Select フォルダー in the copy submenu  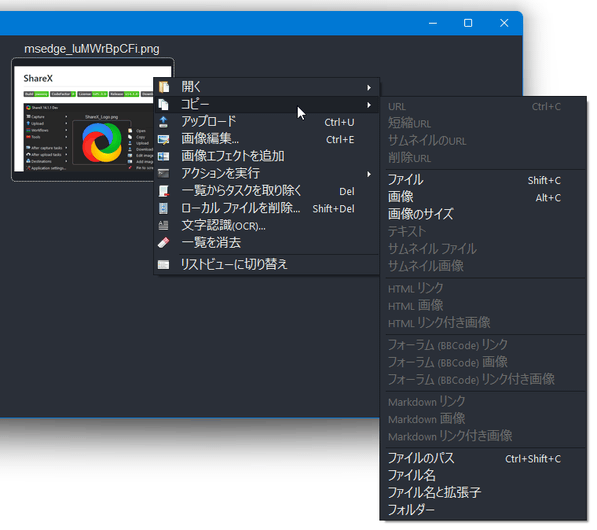coord(484,510)
